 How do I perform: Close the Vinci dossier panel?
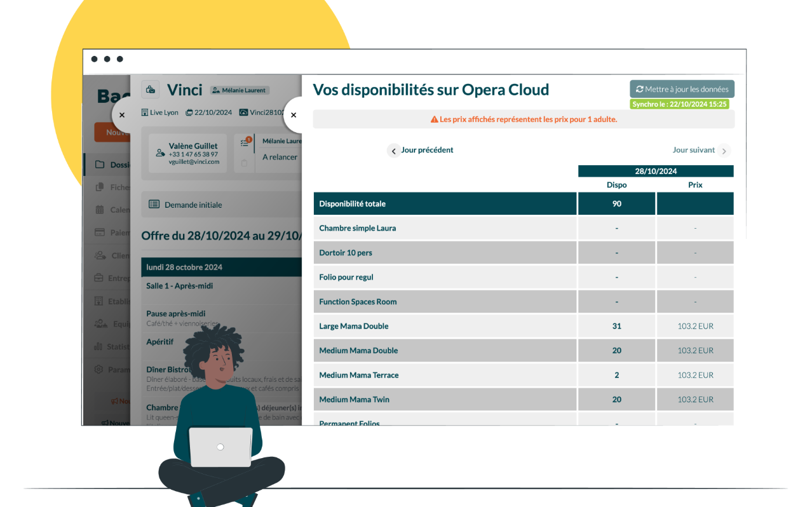pyautogui.click(x=122, y=115)
